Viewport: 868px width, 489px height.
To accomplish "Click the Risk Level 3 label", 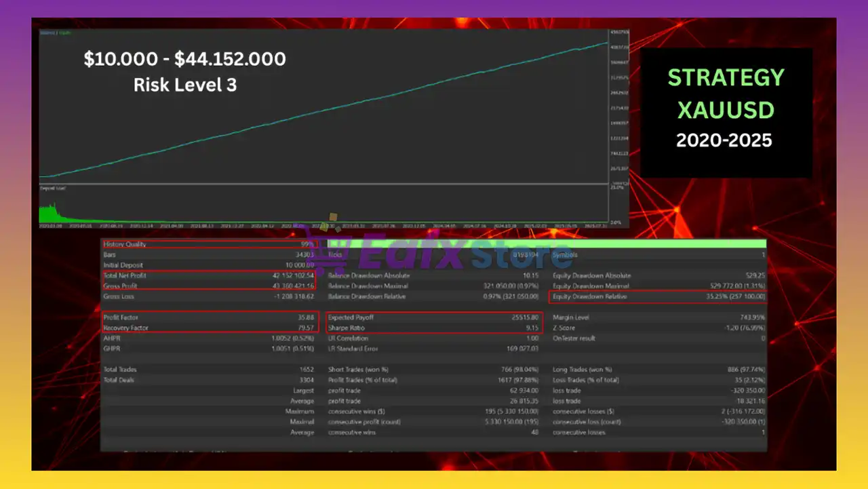I will (184, 85).
